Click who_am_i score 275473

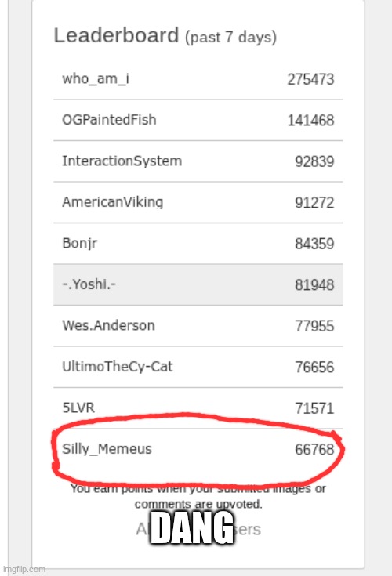(x=310, y=79)
